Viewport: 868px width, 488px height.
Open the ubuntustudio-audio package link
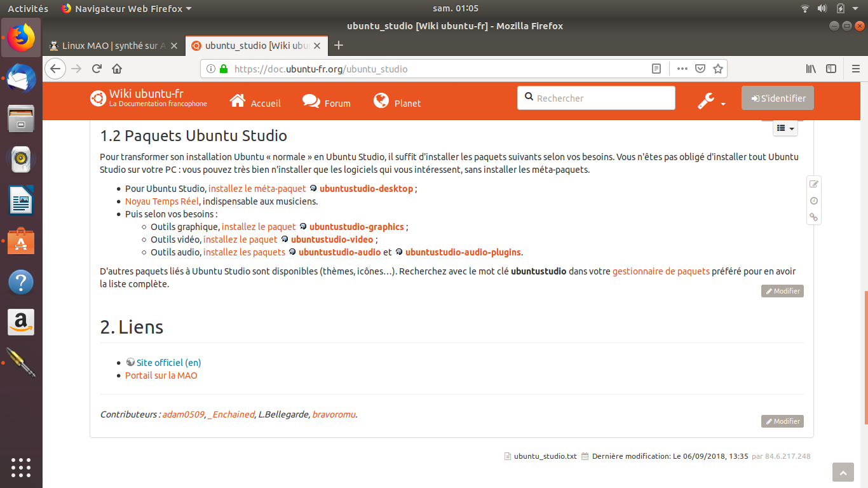point(339,252)
